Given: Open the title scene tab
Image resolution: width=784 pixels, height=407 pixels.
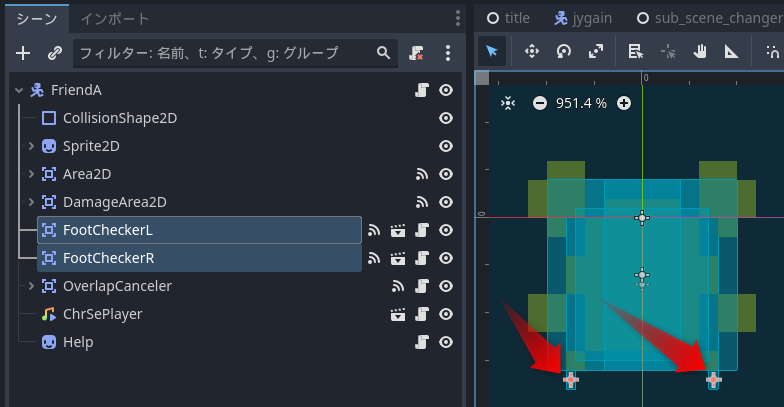Looking at the screenshot, I should coord(508,18).
